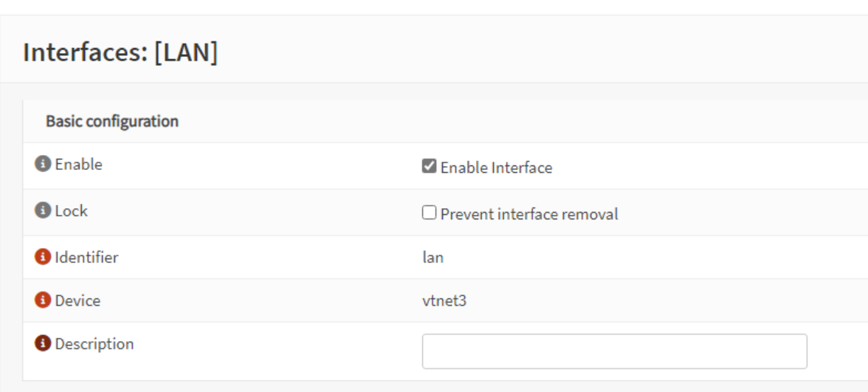
Task: Click the Prevent interface removal label text
Action: 529,214
